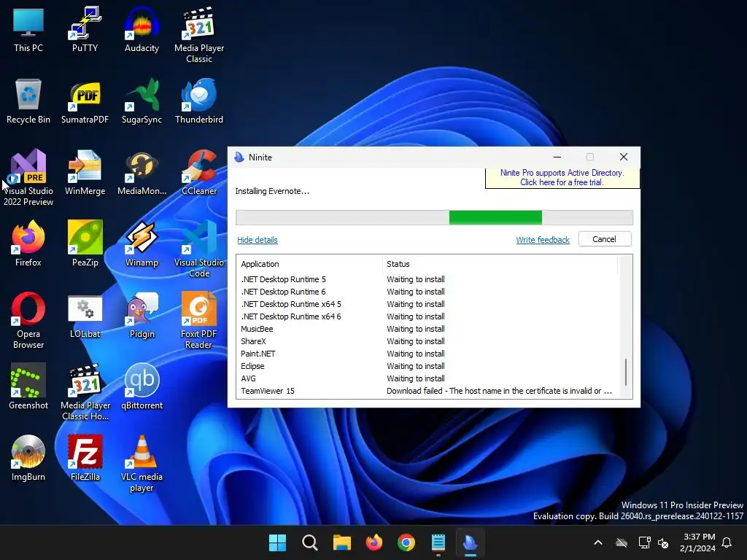Open the clock showing 3:37 PM
The image size is (747, 560).
click(698, 542)
